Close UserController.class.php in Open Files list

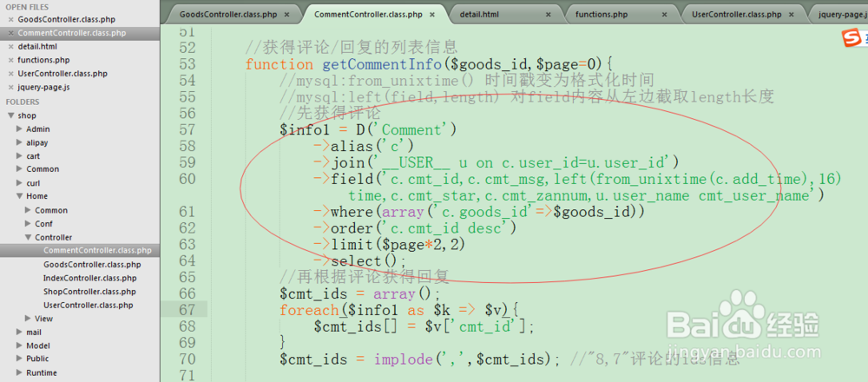coord(10,74)
